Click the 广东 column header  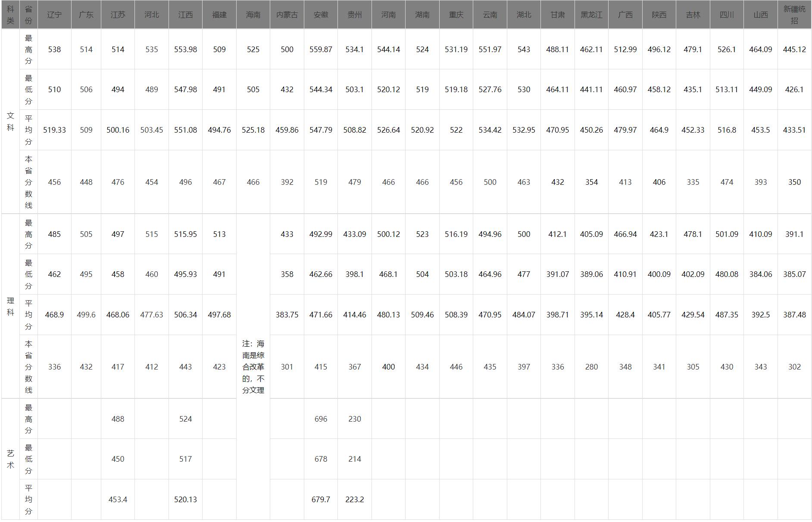(x=86, y=15)
